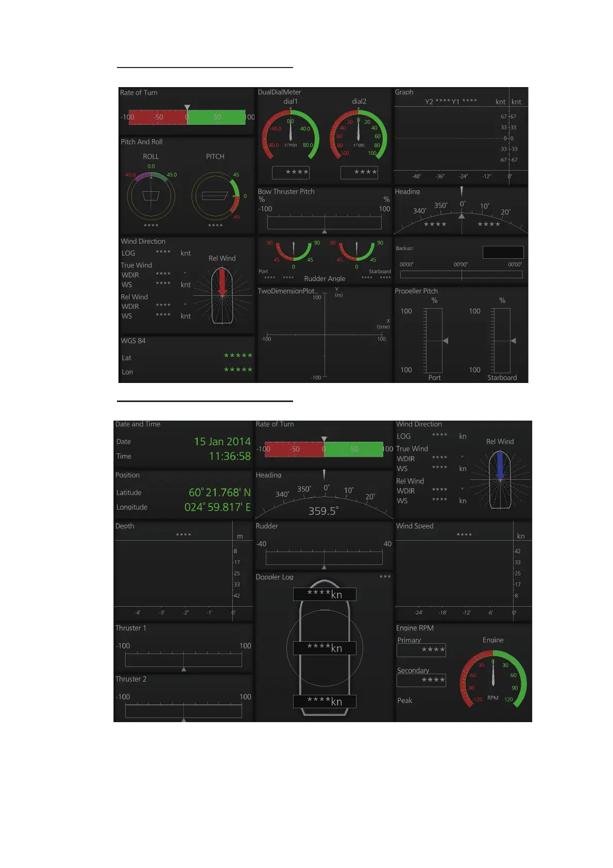Click the Backup time scale bar

(462, 275)
